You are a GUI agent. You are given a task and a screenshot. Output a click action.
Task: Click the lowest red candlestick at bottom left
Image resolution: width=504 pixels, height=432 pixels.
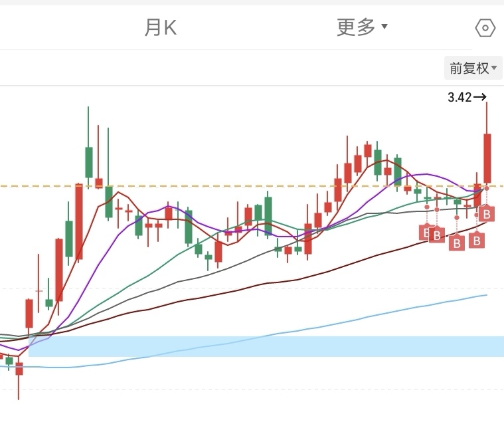click(x=19, y=369)
